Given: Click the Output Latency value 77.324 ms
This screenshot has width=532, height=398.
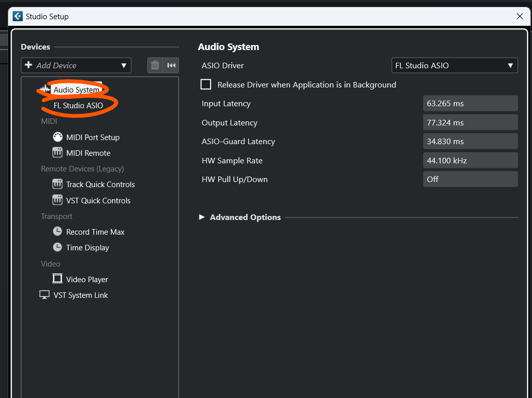Looking at the screenshot, I should pos(470,122).
